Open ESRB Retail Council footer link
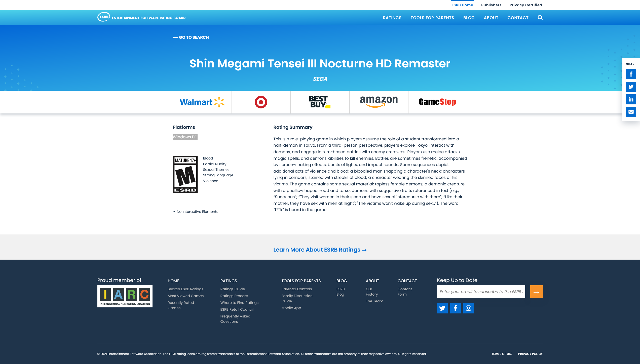 (x=237, y=309)
